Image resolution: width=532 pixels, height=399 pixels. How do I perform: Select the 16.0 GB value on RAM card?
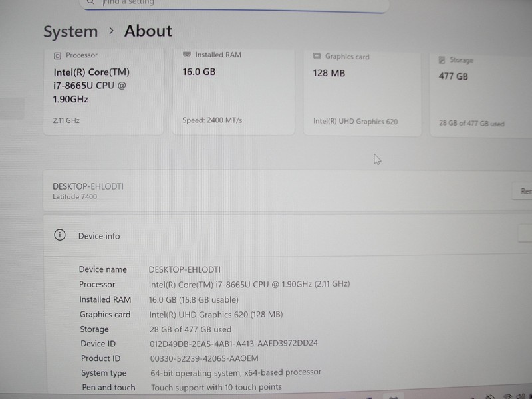[x=199, y=72]
